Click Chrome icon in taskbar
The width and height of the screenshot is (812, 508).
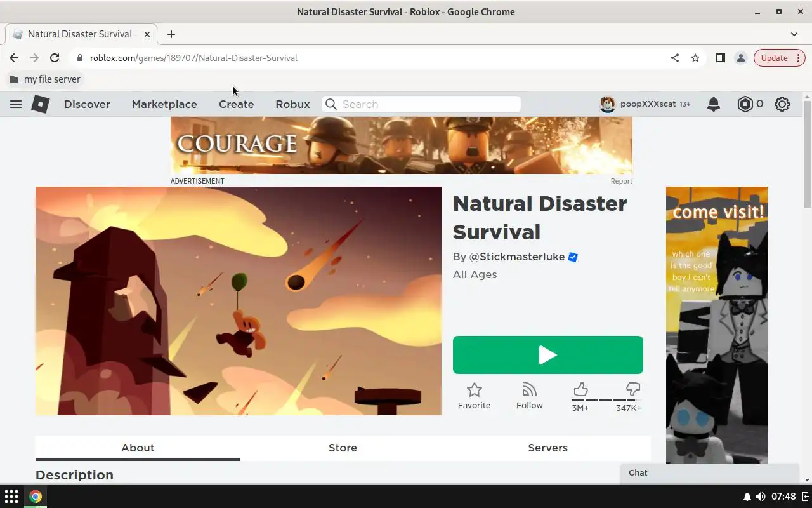coord(36,497)
